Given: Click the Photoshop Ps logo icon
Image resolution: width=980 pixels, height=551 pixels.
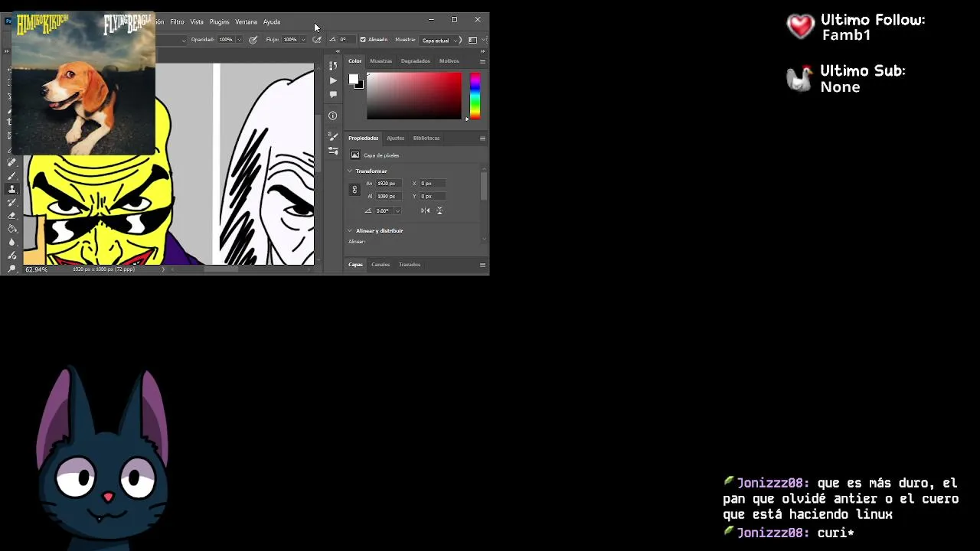Looking at the screenshot, I should coord(8,21).
